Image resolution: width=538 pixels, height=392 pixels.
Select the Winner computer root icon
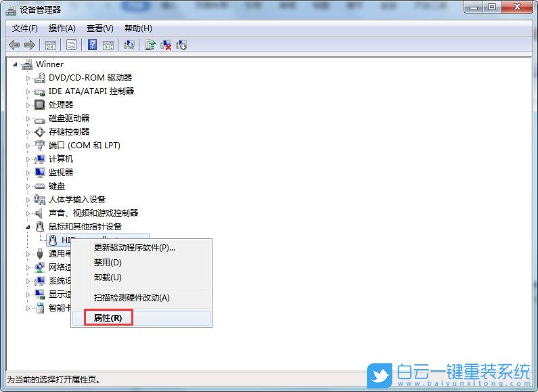[27, 64]
